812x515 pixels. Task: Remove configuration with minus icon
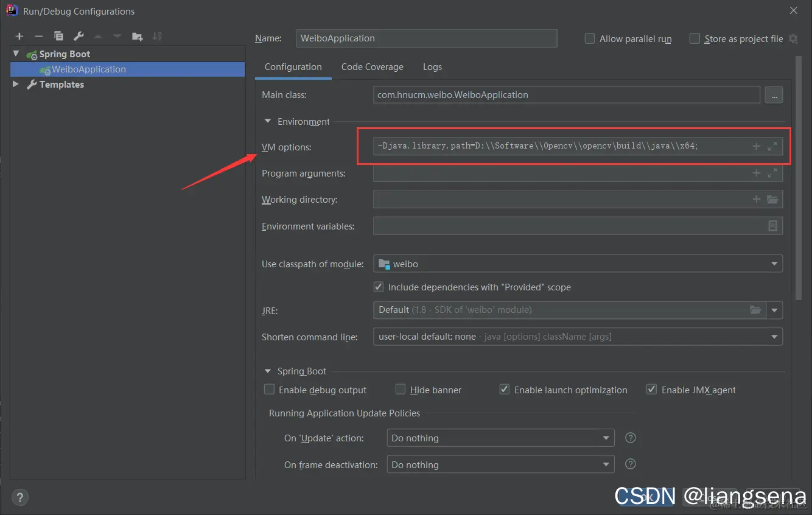point(39,37)
